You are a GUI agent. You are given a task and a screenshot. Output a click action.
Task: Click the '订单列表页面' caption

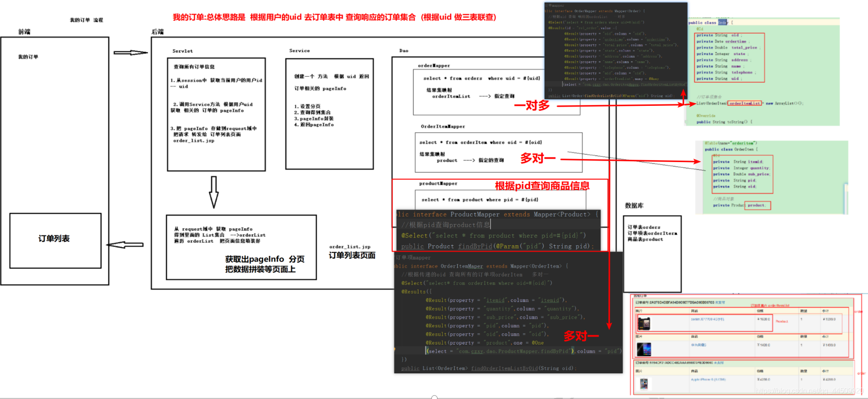click(352, 256)
